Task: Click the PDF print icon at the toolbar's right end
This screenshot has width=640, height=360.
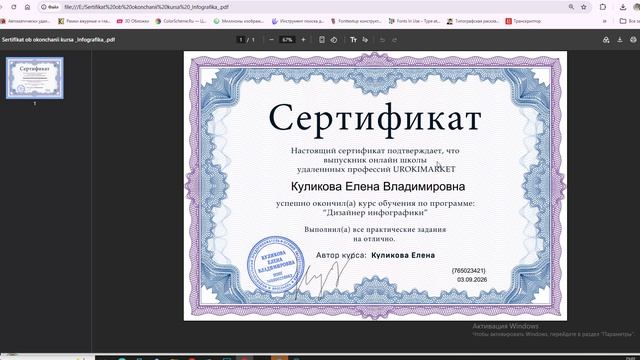Action: click(633, 40)
